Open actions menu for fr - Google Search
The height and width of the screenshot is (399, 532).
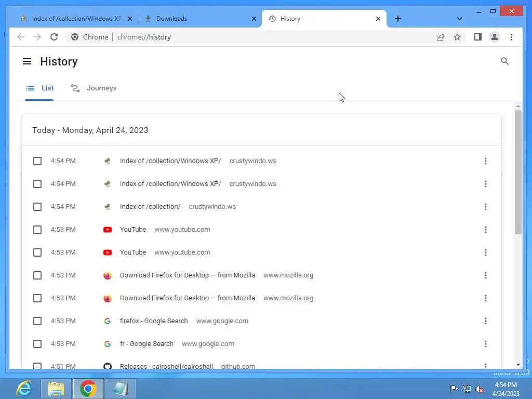click(486, 344)
